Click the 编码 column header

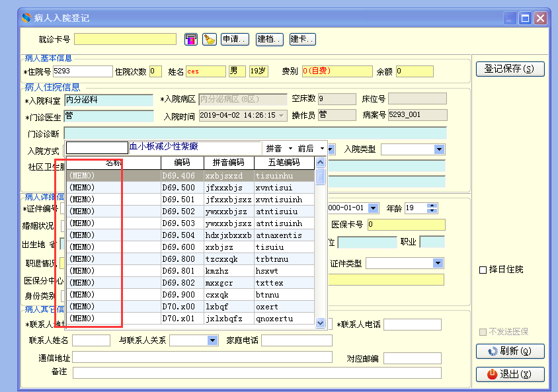[182, 163]
